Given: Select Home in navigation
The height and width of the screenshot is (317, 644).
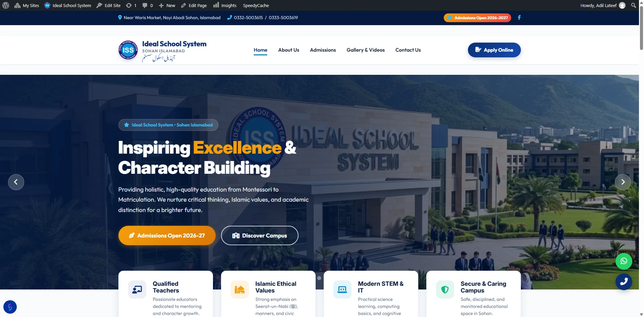Looking at the screenshot, I should (260, 50).
